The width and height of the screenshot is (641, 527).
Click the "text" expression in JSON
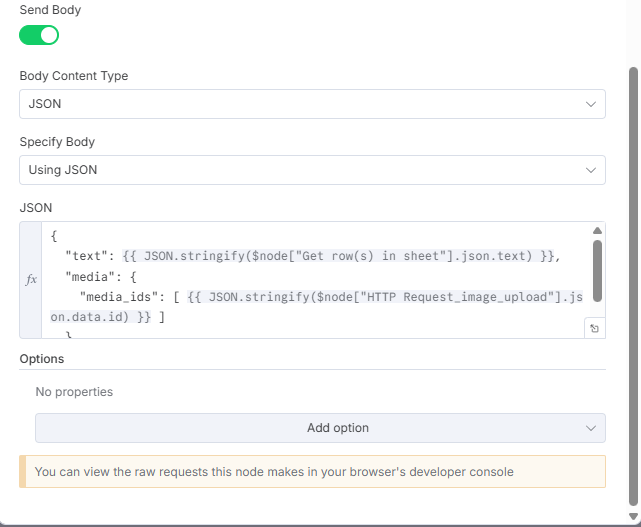click(x=340, y=257)
